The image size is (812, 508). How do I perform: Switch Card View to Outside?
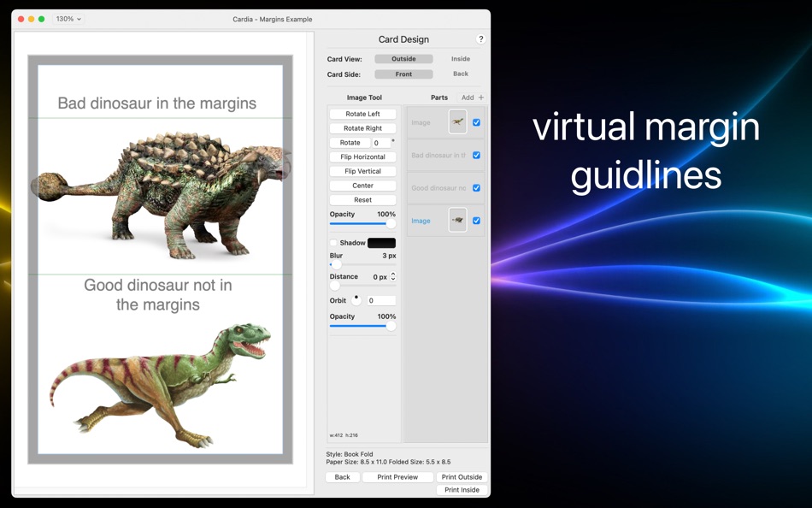pyautogui.click(x=404, y=59)
